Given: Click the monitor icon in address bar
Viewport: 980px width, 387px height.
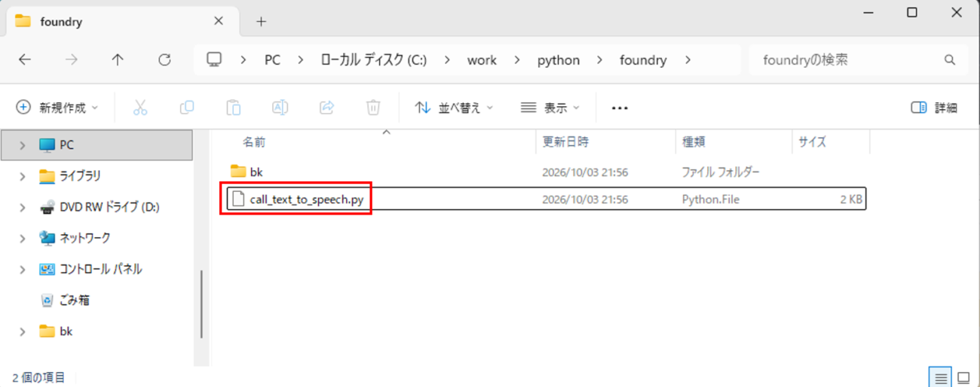Looking at the screenshot, I should pyautogui.click(x=214, y=60).
